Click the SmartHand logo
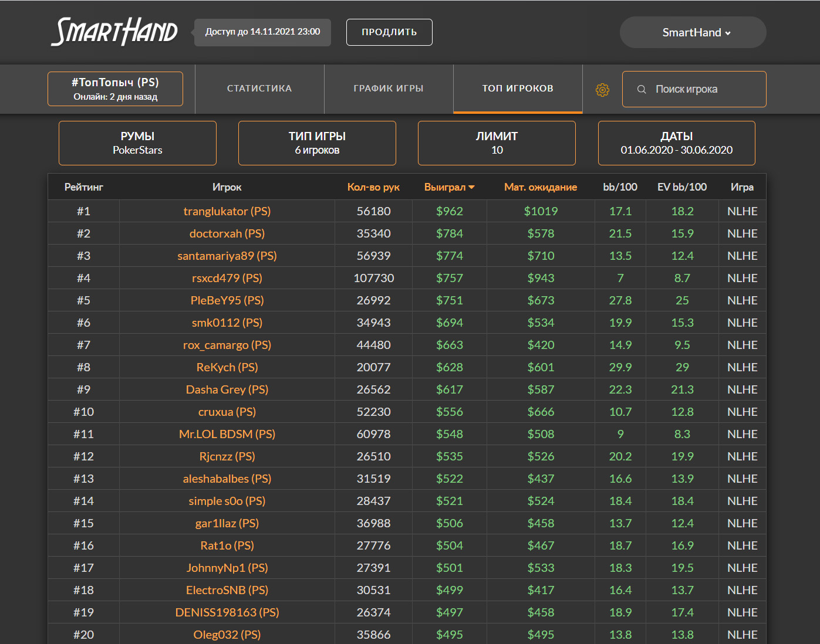This screenshot has height=644, width=820. (x=114, y=32)
